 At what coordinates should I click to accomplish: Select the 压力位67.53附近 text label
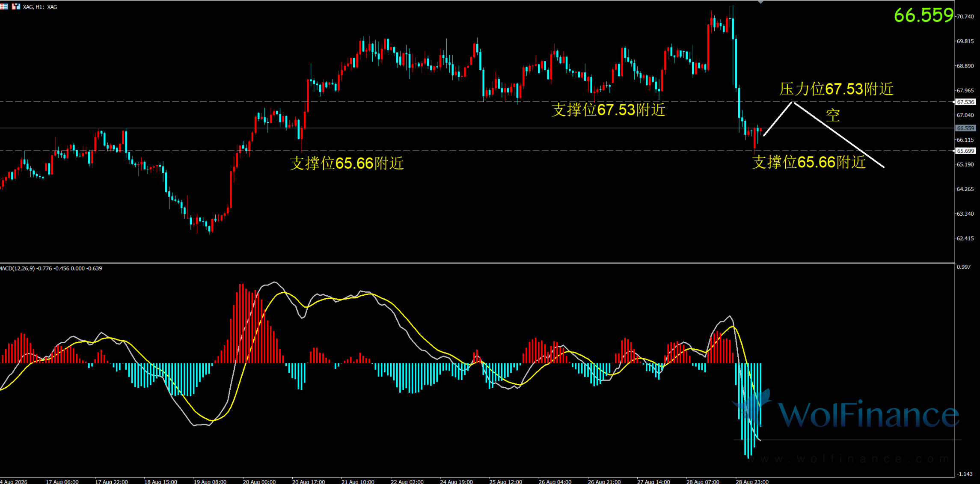(836, 89)
